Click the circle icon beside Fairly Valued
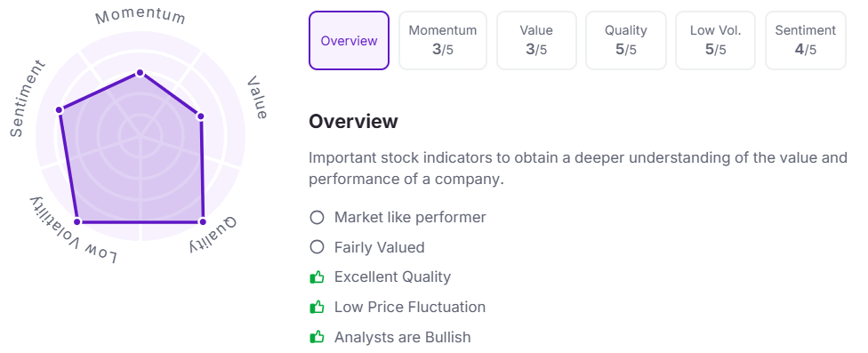The height and width of the screenshot is (353, 868). pyautogui.click(x=317, y=247)
